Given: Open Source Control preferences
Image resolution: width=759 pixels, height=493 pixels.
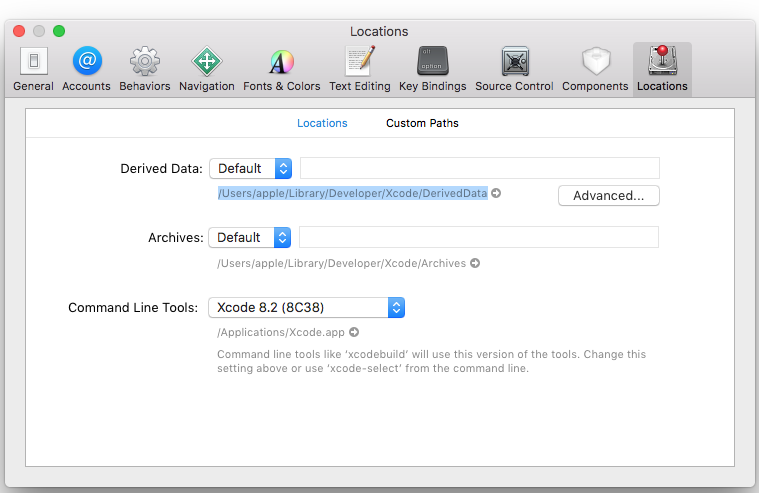Looking at the screenshot, I should coord(514,69).
